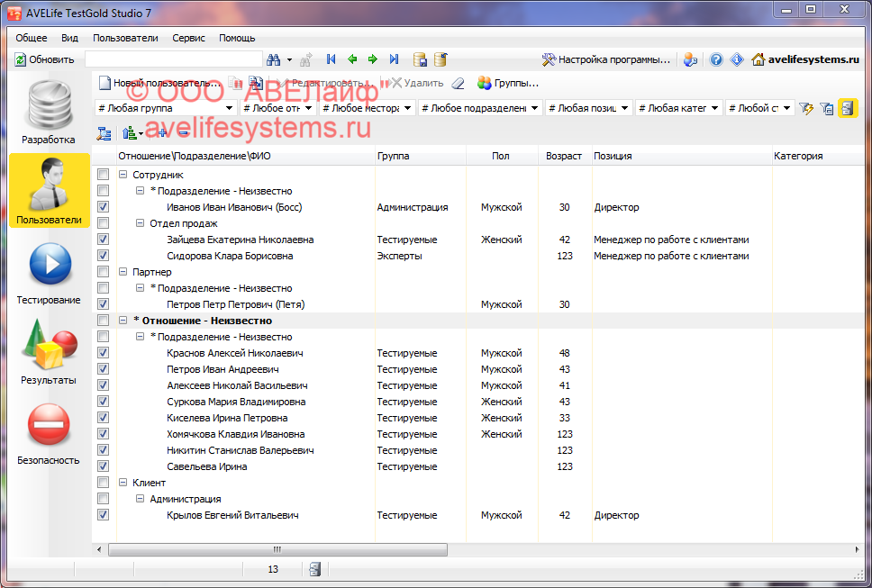Screen dimensions: 872x588
Task: Open the Безопасность section
Action: [49, 433]
